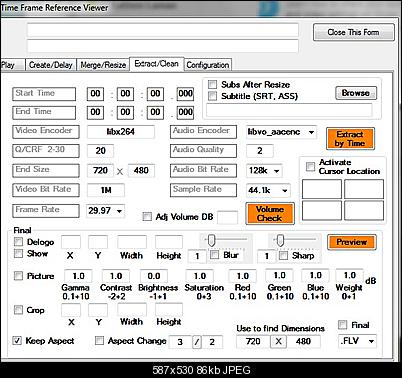This screenshot has width=402, height=378.
Task: Click the subtitle file path field
Action: click(x=289, y=110)
